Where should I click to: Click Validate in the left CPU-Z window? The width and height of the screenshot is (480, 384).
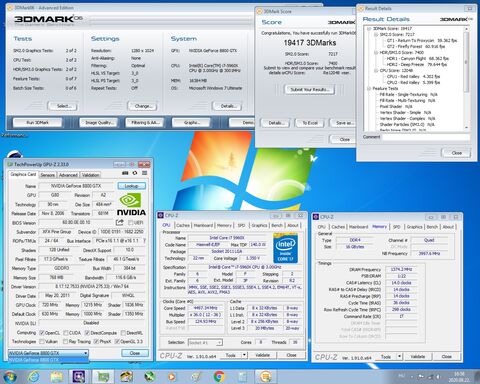coord(262,355)
